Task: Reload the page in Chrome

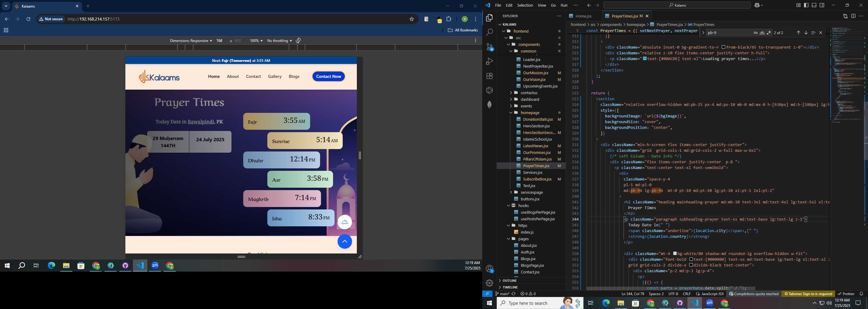Action: (x=29, y=19)
